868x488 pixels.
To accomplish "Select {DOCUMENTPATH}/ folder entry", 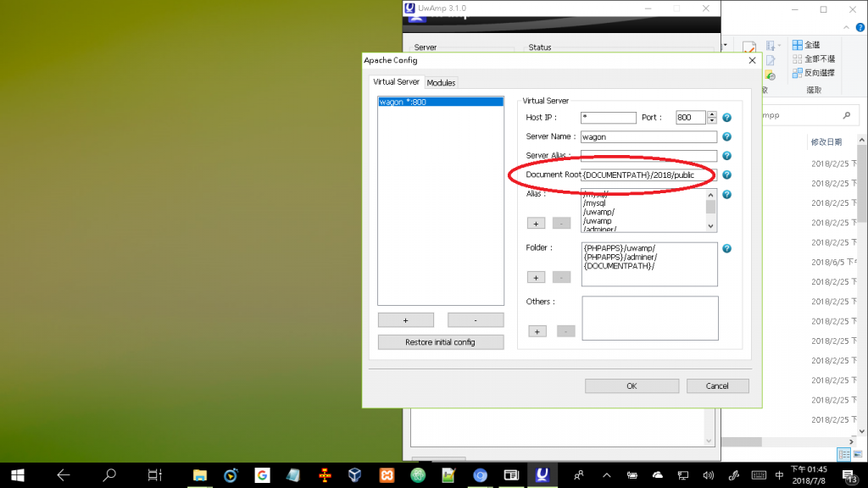I will click(619, 266).
